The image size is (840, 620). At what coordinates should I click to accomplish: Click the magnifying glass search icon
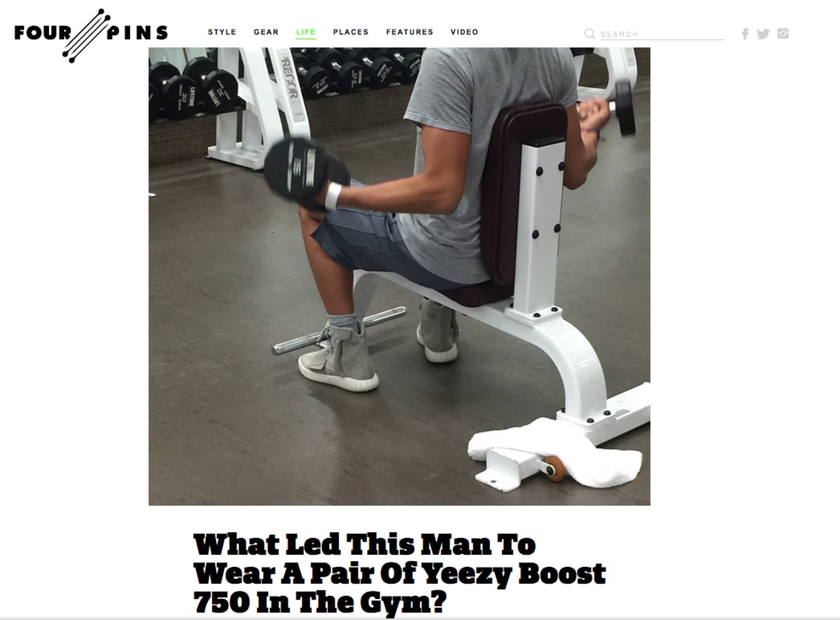[589, 34]
